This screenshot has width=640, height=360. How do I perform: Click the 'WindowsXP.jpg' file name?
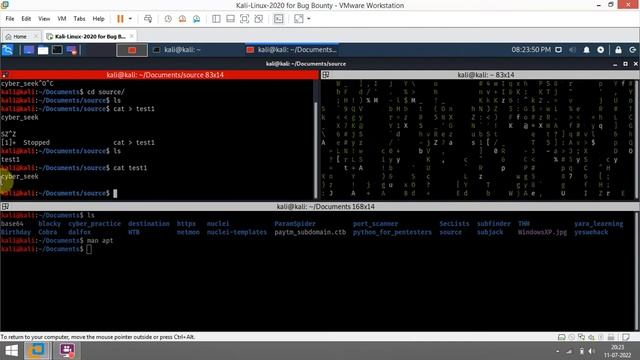(542, 232)
